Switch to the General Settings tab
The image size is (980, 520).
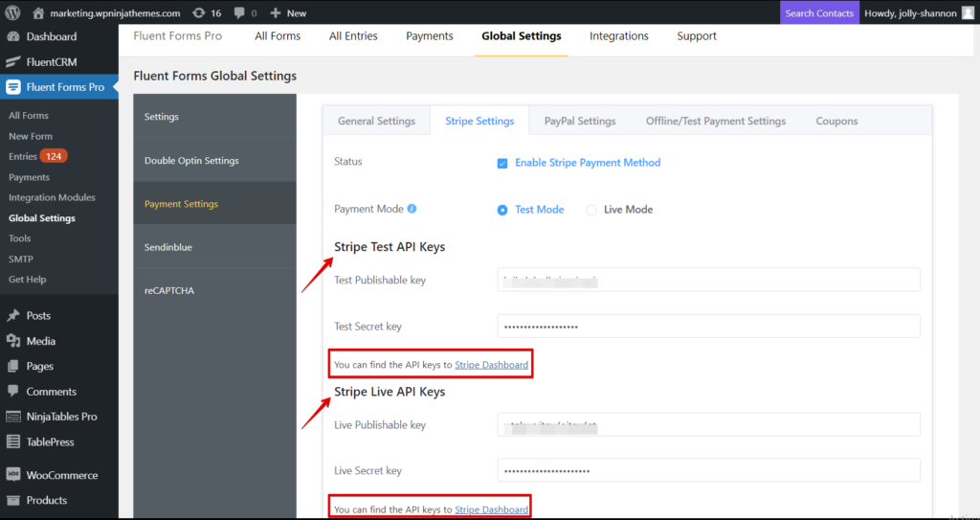[376, 121]
